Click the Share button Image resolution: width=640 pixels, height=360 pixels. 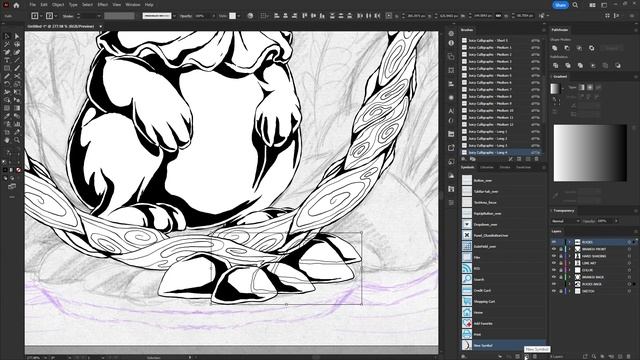click(560, 5)
